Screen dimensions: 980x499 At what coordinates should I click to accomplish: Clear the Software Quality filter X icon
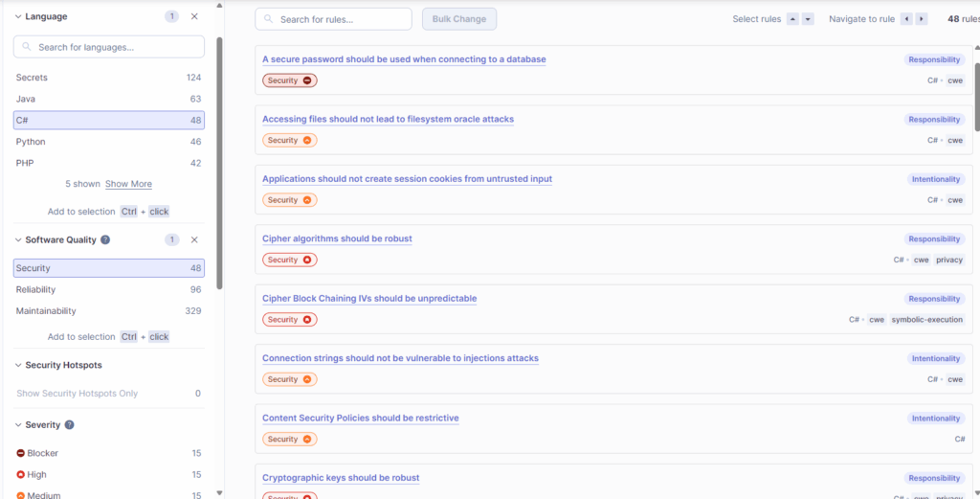pyautogui.click(x=194, y=239)
